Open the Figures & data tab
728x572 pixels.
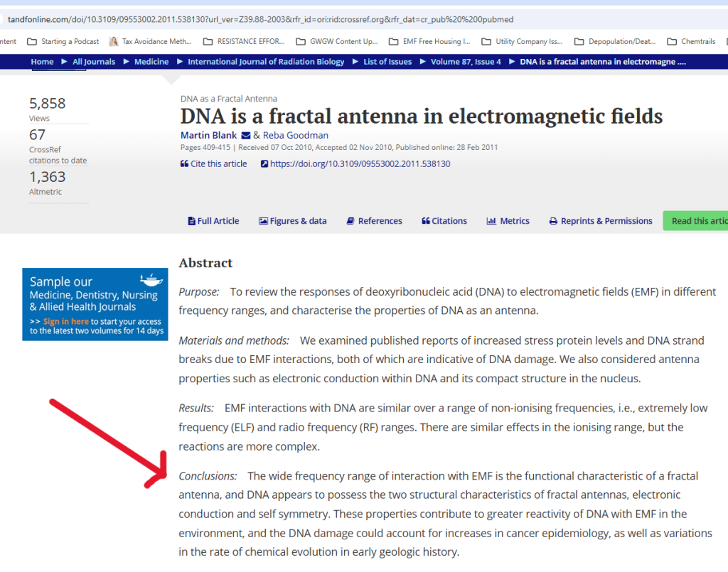[292, 221]
